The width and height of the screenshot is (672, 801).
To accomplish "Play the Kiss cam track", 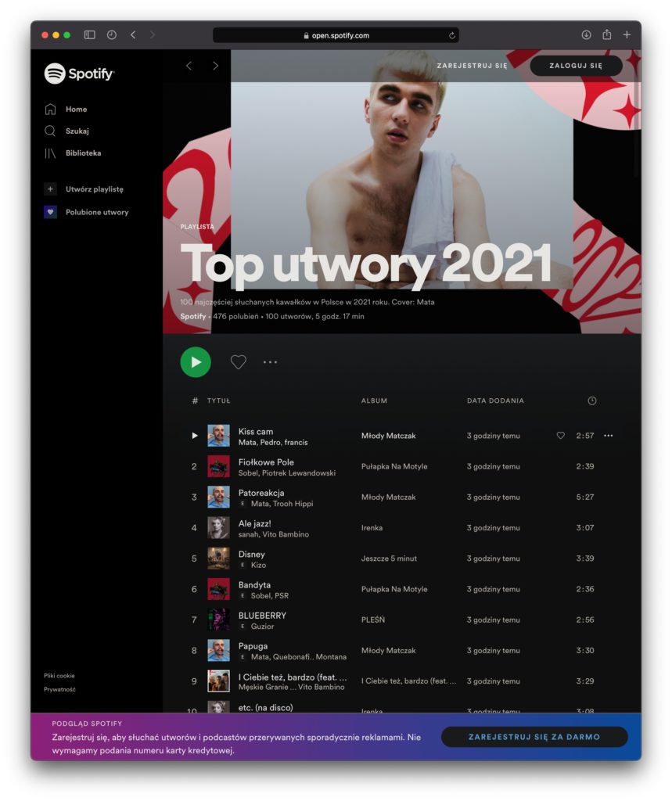I will (194, 436).
